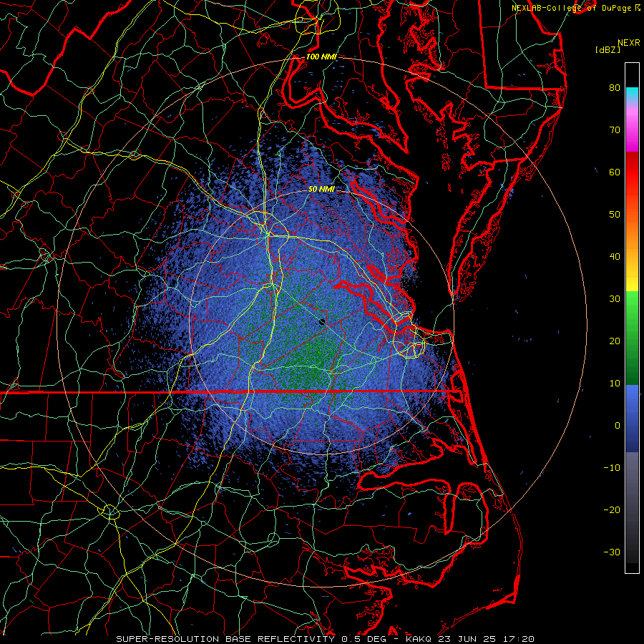Image resolution: width=644 pixels, height=644 pixels.
Task: Click the 10 value on the dBZ scale
Action: pyautogui.click(x=615, y=384)
